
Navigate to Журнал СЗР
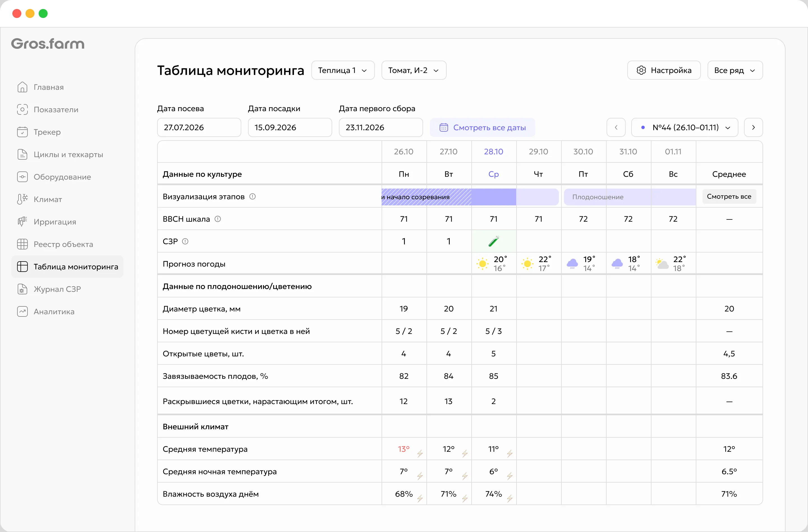(67, 289)
